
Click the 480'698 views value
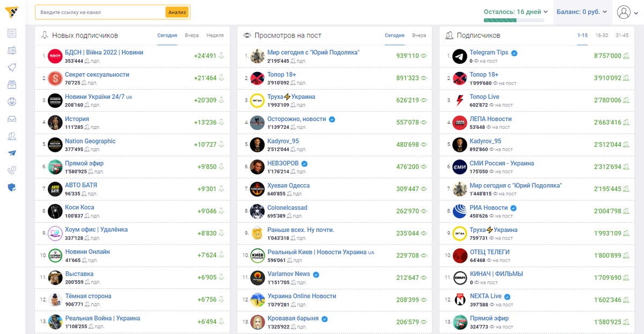(x=407, y=144)
